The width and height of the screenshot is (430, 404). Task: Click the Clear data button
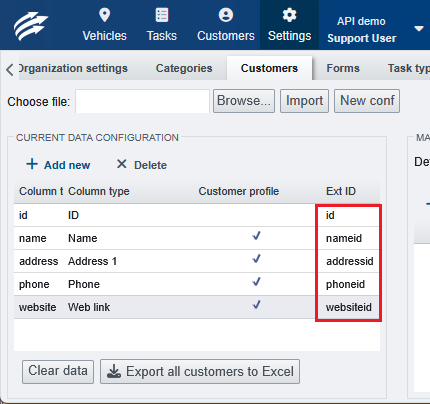[58, 371]
